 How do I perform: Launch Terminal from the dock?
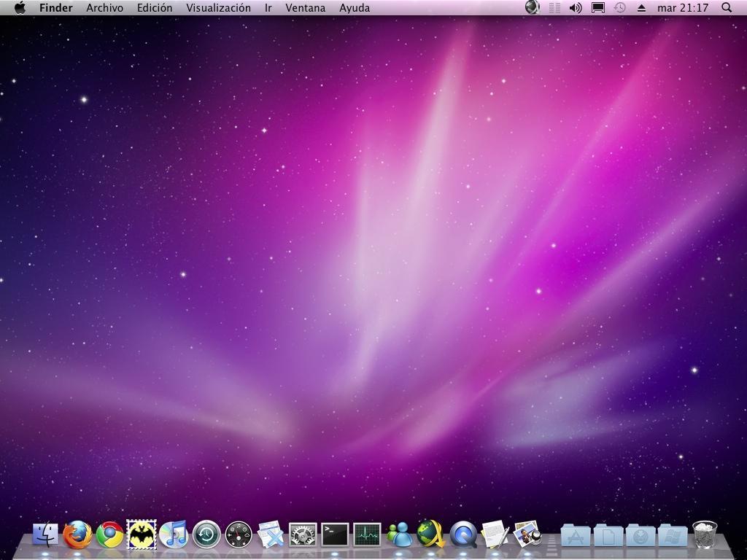(335, 534)
